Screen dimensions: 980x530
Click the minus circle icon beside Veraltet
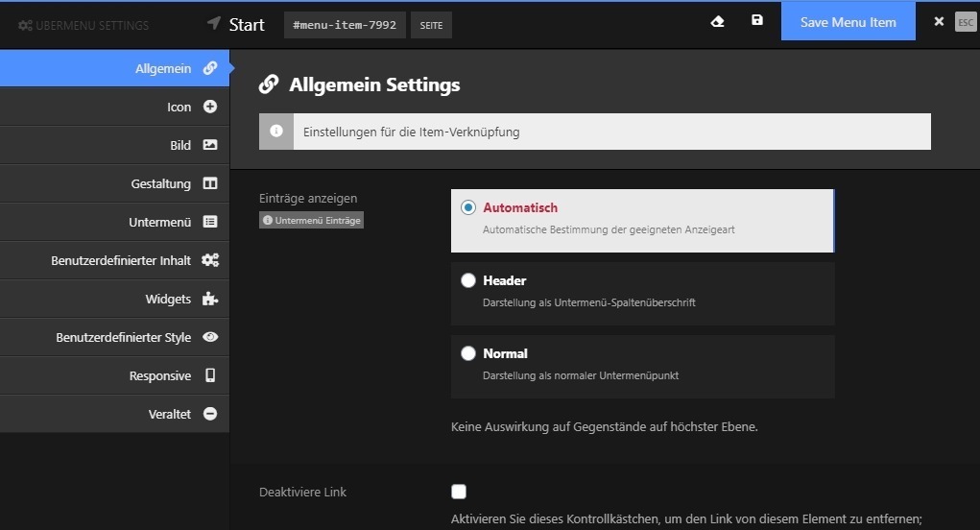click(210, 414)
